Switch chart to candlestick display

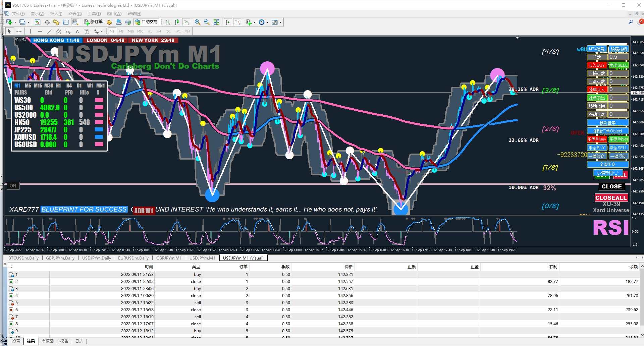click(177, 22)
